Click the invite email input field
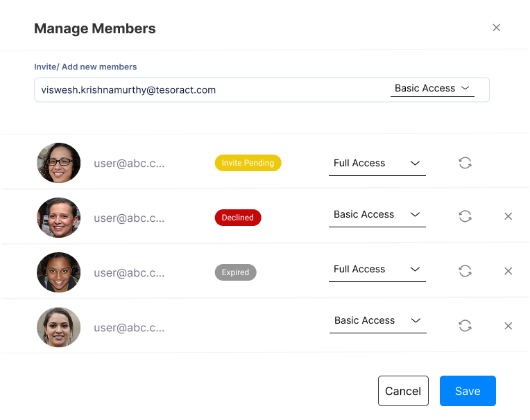The height and width of the screenshot is (420, 530). 213,90
